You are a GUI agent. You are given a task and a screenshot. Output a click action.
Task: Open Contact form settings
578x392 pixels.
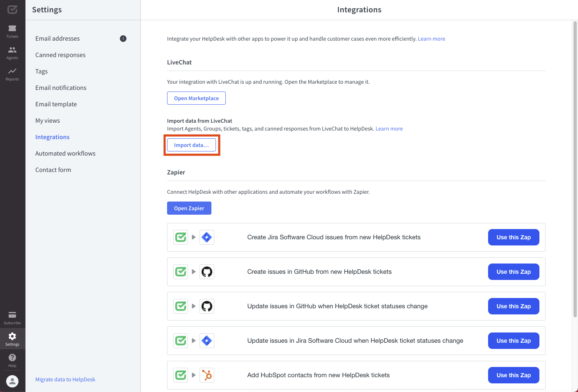53,170
